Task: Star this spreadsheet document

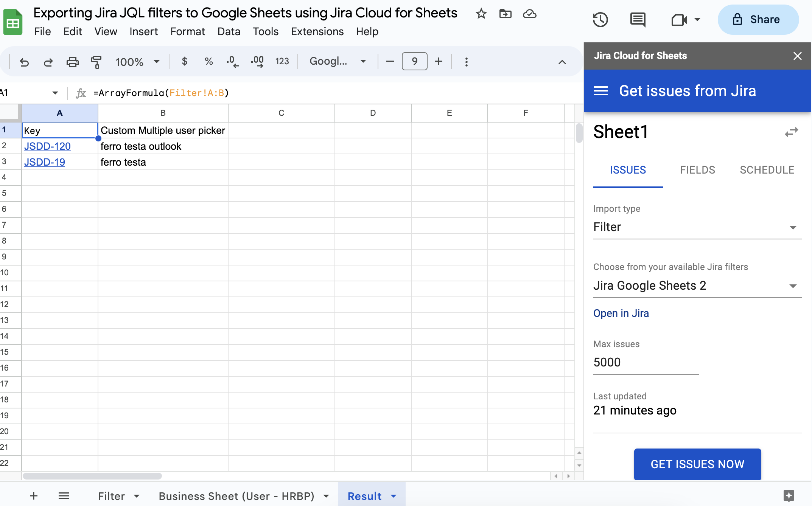Action: 481,14
